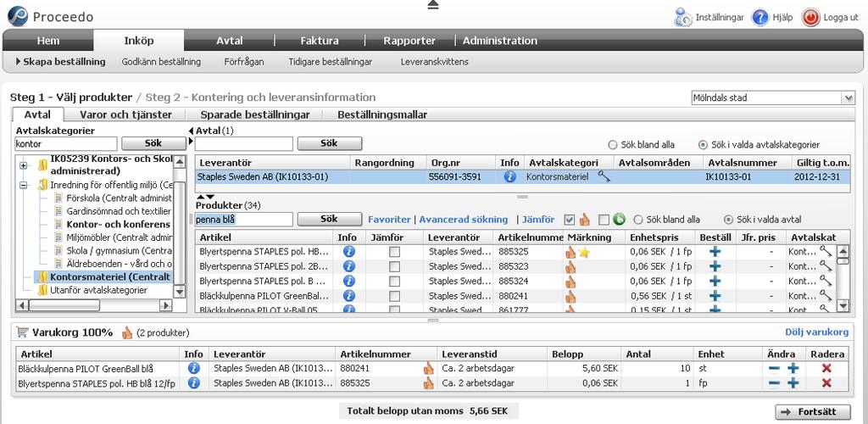The height and width of the screenshot is (424, 868).
Task: Collapse categories pane with arrow left of Avtal
Action: 192,131
